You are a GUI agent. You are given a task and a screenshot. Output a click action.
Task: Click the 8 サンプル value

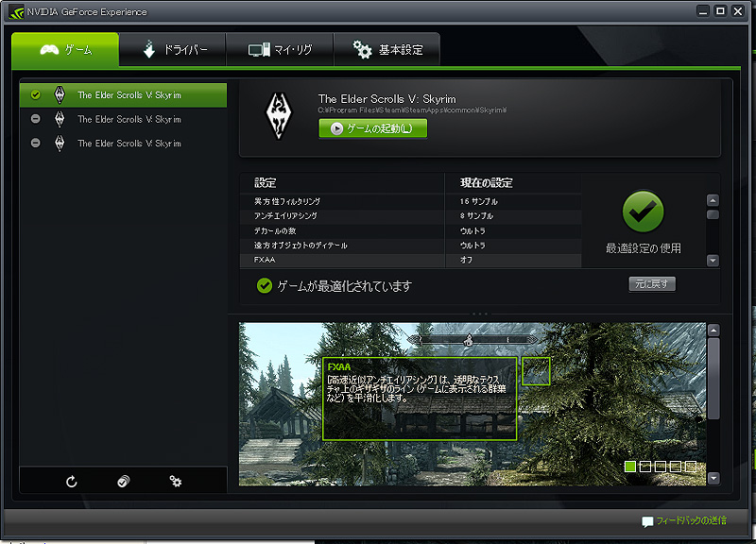click(476, 216)
